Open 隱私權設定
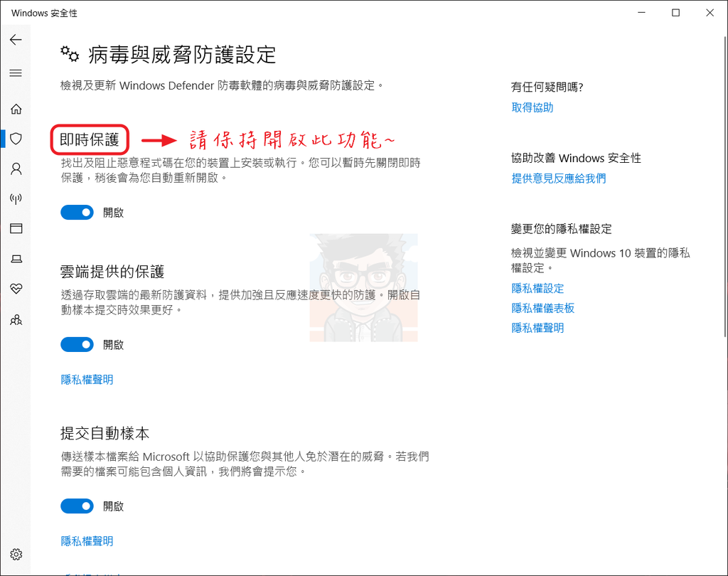Viewport: 728px width, 576px height. pyautogui.click(x=537, y=288)
